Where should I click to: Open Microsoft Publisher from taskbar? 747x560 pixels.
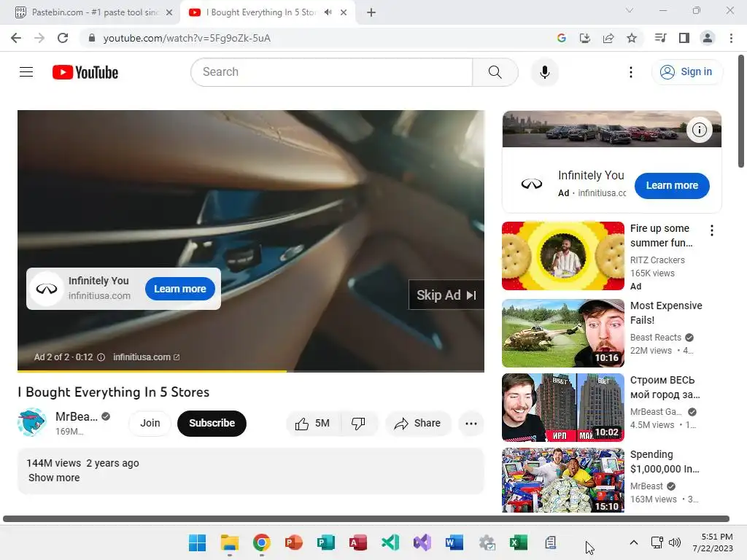click(x=326, y=542)
